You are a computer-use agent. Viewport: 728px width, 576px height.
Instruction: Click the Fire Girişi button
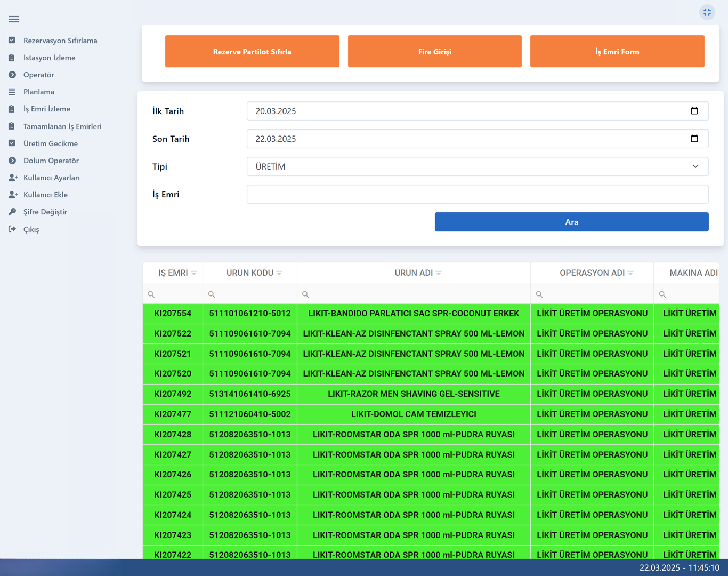[x=435, y=51]
